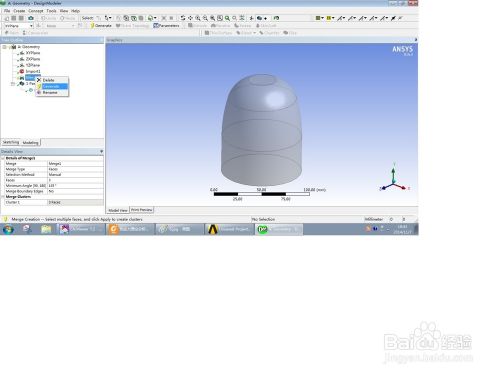Click the Redo toolbar button
500x375 pixels.
pyautogui.click(x=67, y=18)
